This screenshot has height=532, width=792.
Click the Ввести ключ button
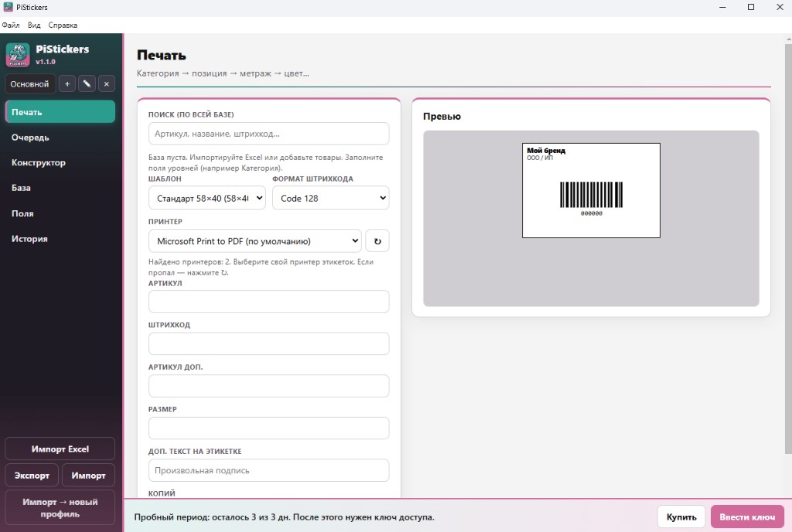click(747, 517)
